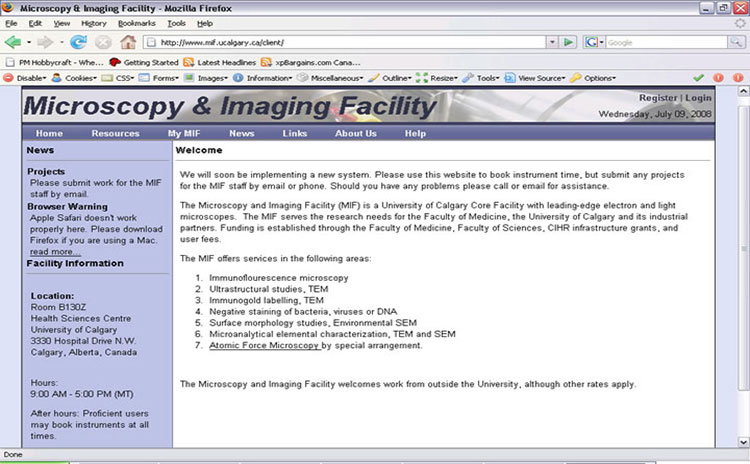
Task: Click the grayed Forward arrow button
Action: coord(45,43)
